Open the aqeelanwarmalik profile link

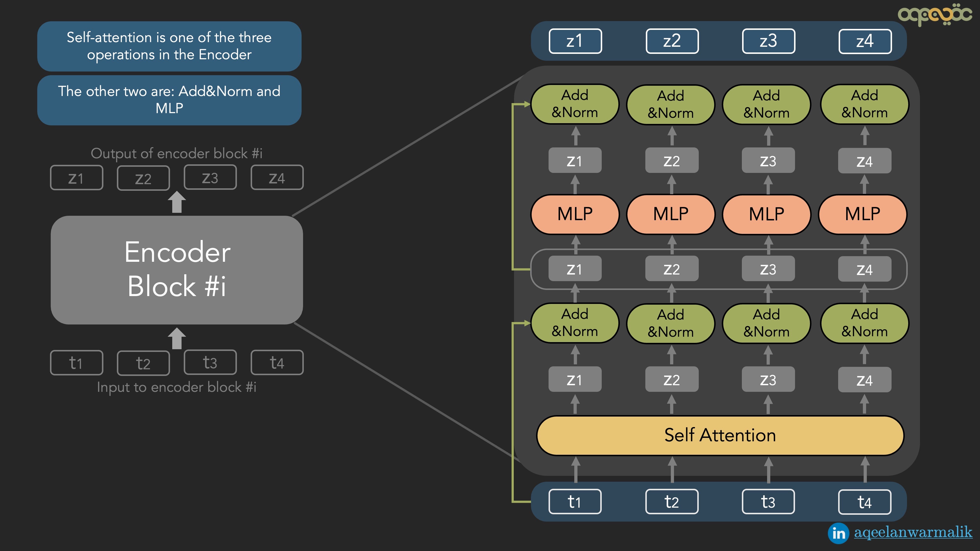913,532
